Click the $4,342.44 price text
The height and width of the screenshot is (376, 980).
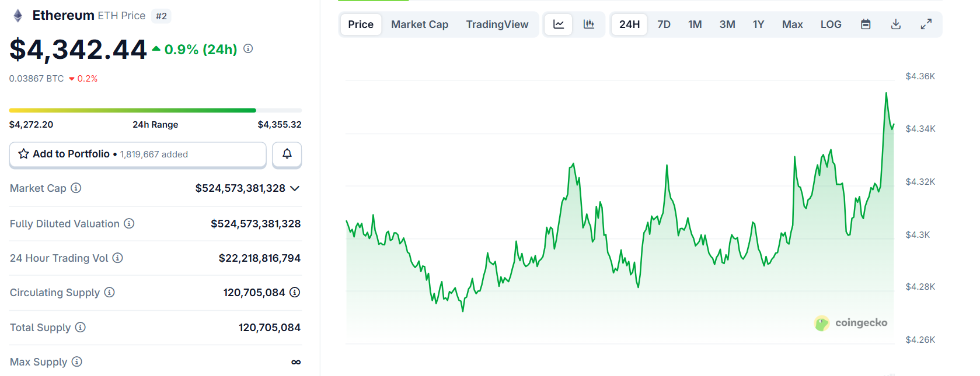pyautogui.click(x=78, y=49)
